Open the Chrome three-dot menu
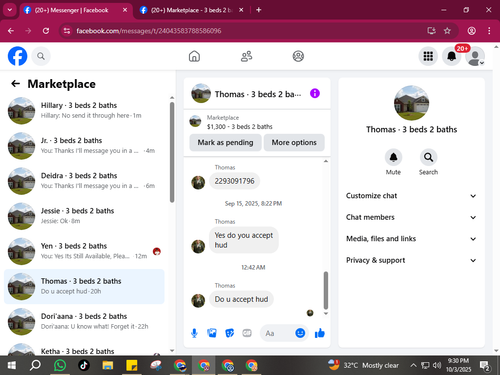This screenshot has height=375, width=500. pyautogui.click(x=489, y=31)
